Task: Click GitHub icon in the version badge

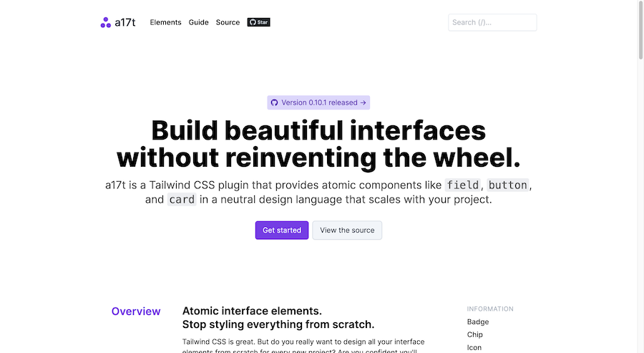Action: (x=274, y=102)
